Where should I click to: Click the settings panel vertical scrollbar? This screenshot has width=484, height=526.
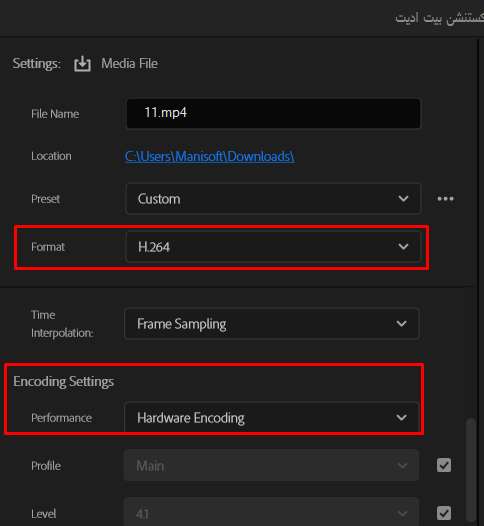point(471,470)
